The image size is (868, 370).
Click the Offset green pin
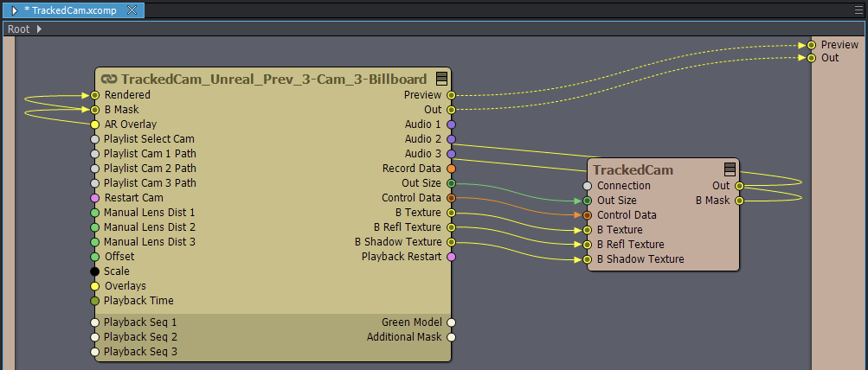coord(94,257)
